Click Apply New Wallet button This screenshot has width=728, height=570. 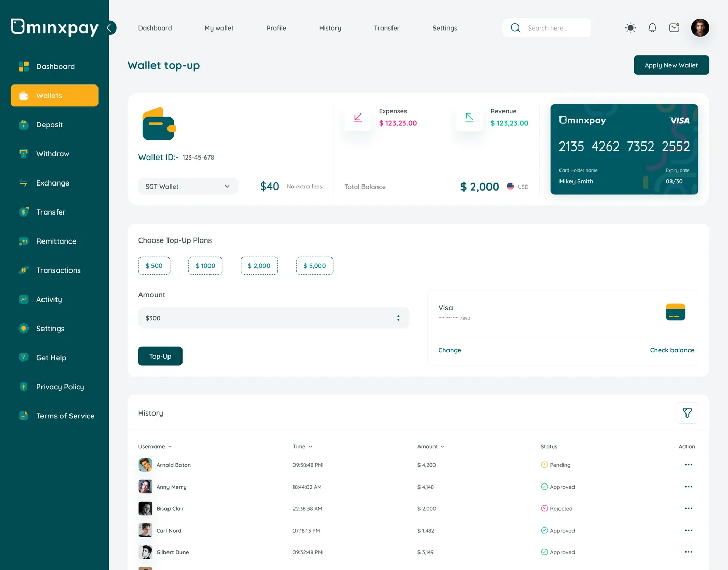click(x=671, y=65)
